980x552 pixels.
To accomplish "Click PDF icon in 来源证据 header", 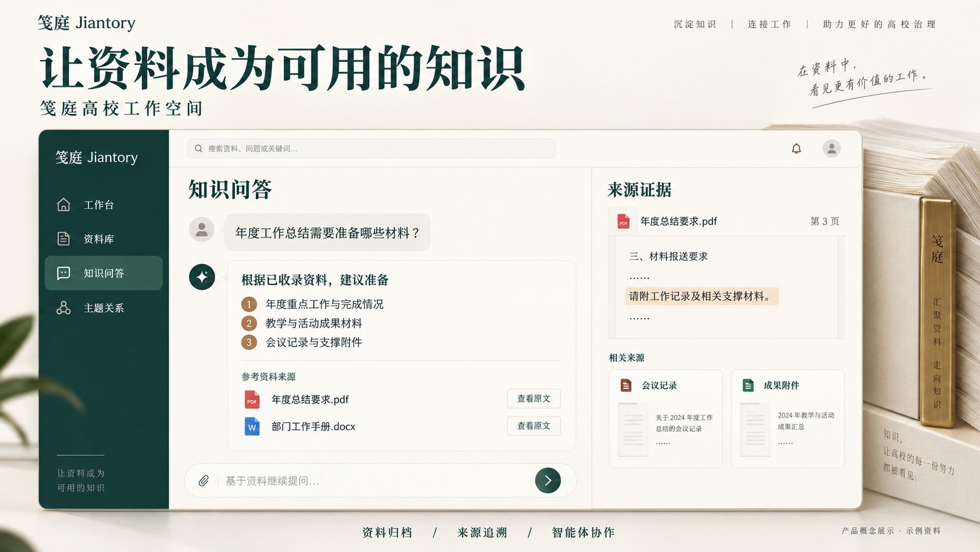I will click(624, 221).
